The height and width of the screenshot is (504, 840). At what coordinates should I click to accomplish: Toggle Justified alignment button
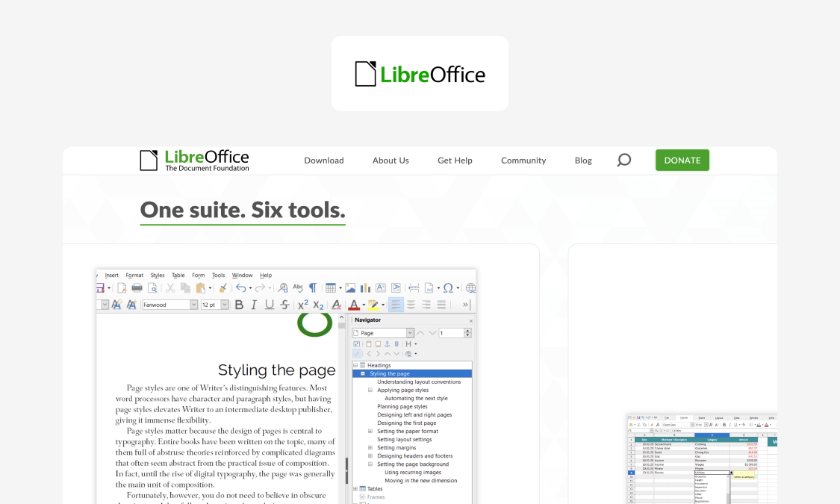pyautogui.click(x=441, y=305)
